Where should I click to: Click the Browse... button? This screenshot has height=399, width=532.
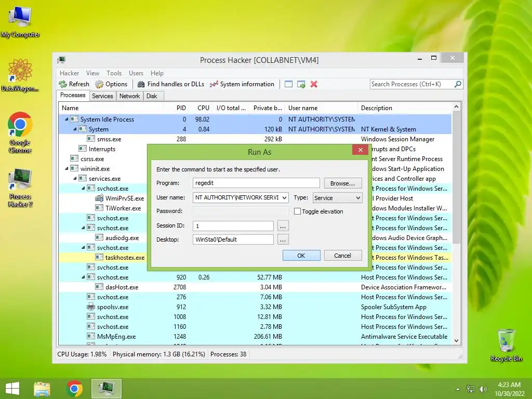343,183
